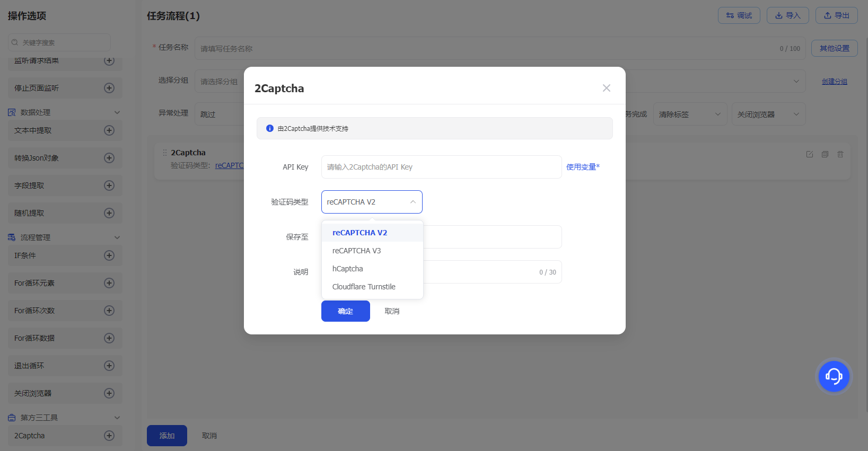Screen dimensions: 868x451
Task: Choose hCaptcha from the list
Action: (372, 269)
